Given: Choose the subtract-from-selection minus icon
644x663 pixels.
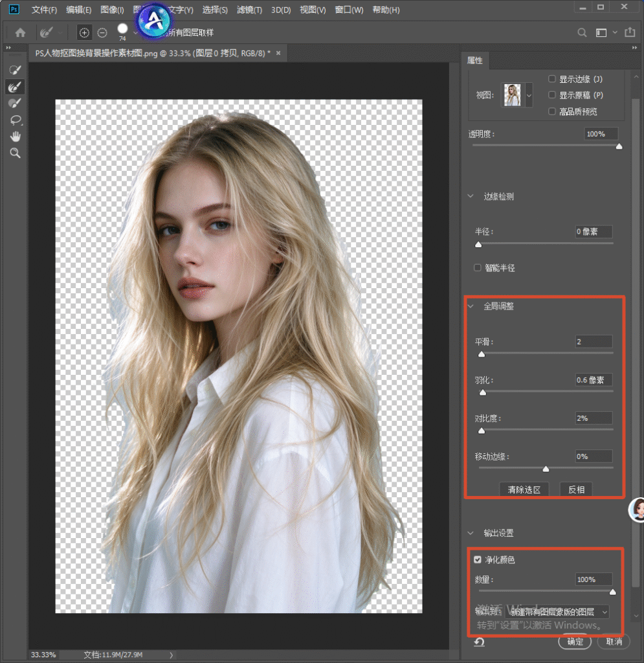Looking at the screenshot, I should click(102, 32).
